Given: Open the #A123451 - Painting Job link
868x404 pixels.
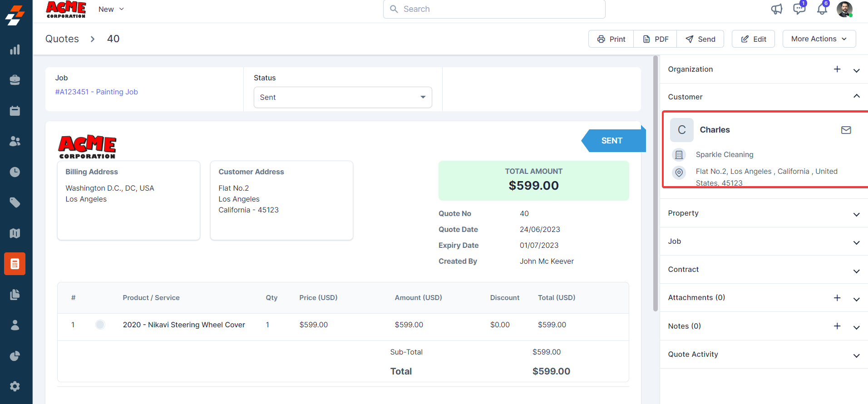Looking at the screenshot, I should [97, 92].
